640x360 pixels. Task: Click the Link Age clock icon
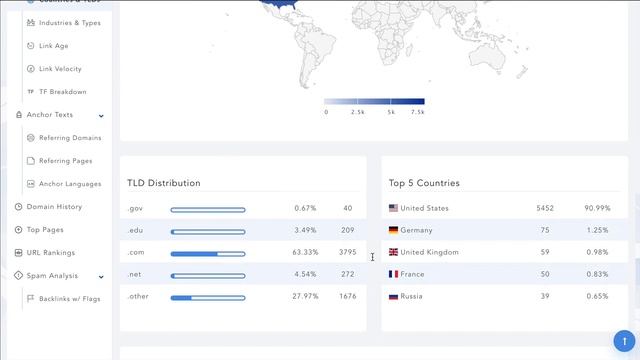[31, 46]
